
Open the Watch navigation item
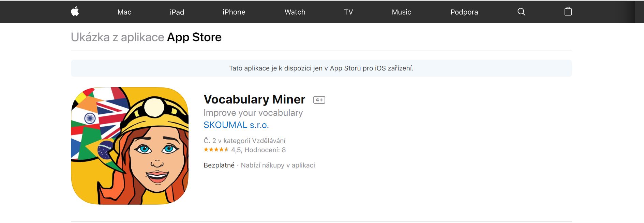(295, 12)
